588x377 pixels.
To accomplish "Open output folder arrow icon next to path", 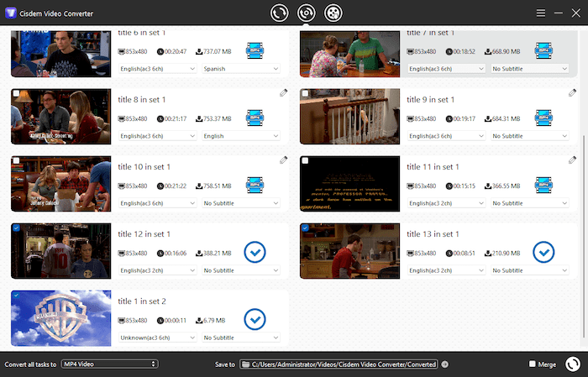I will [x=444, y=364].
